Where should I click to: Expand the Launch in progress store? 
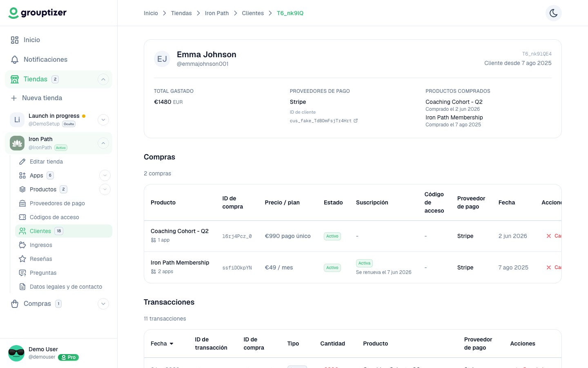(103, 120)
